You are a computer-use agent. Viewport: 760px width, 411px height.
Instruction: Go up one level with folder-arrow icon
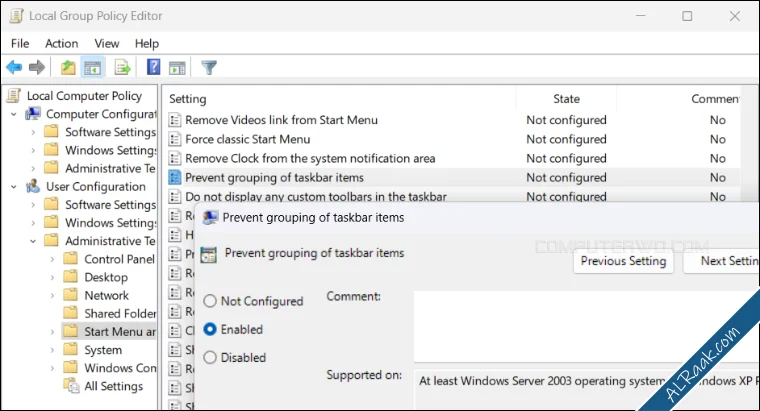pos(68,67)
